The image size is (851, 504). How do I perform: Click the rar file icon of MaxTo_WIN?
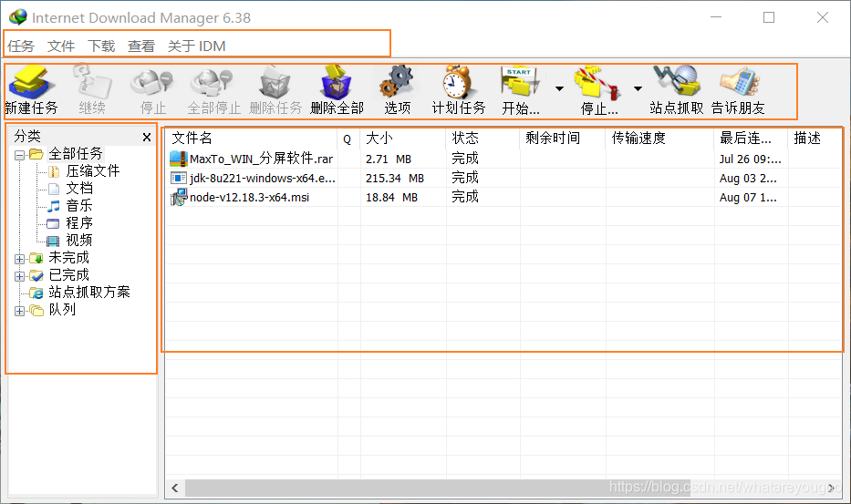point(178,159)
